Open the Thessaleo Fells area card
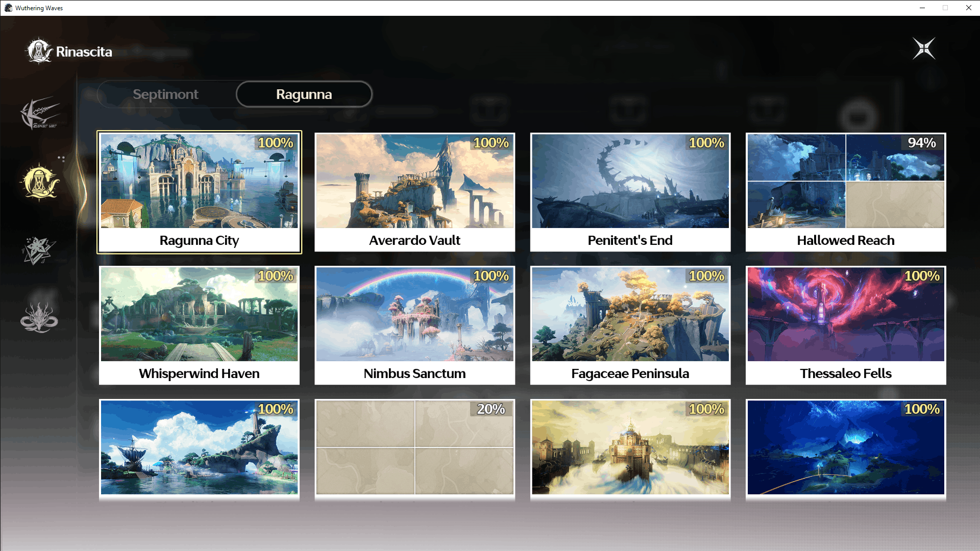 846,325
